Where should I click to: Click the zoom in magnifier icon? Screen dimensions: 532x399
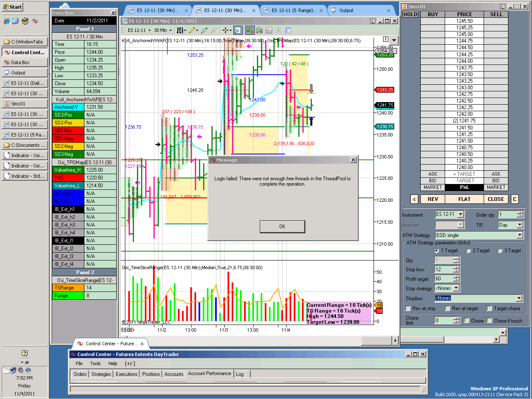[204, 30]
